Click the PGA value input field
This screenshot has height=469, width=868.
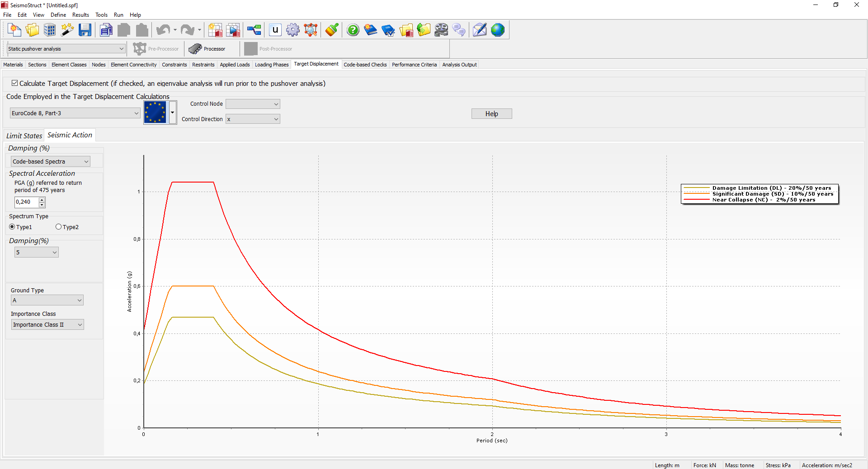tap(26, 202)
